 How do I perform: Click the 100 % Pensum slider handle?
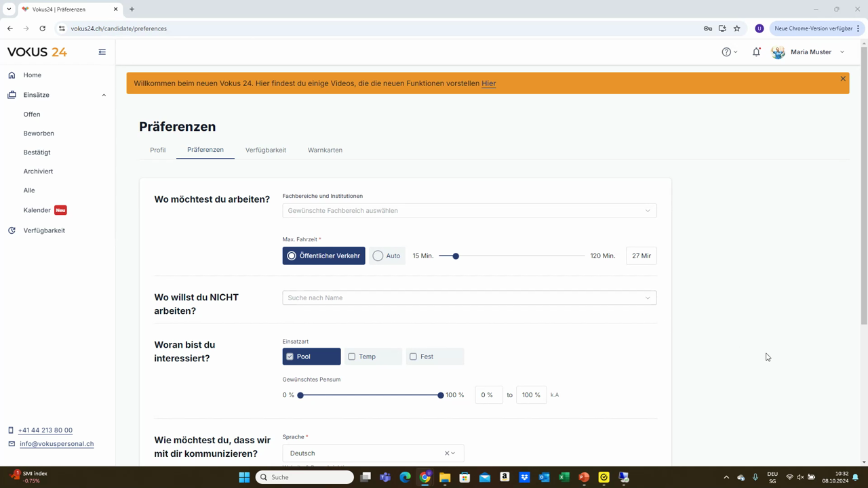441,395
